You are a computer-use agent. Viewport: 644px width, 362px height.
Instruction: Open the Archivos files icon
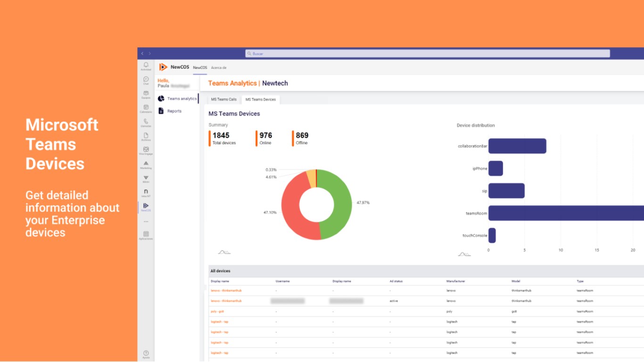(146, 137)
